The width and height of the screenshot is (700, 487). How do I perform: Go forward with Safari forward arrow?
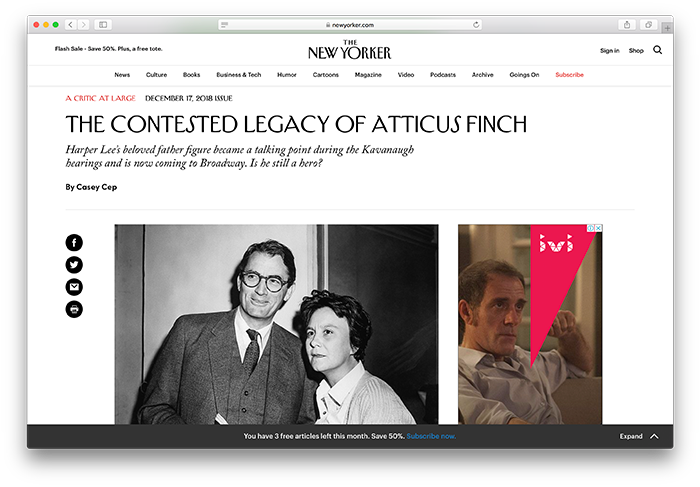pyautogui.click(x=83, y=25)
